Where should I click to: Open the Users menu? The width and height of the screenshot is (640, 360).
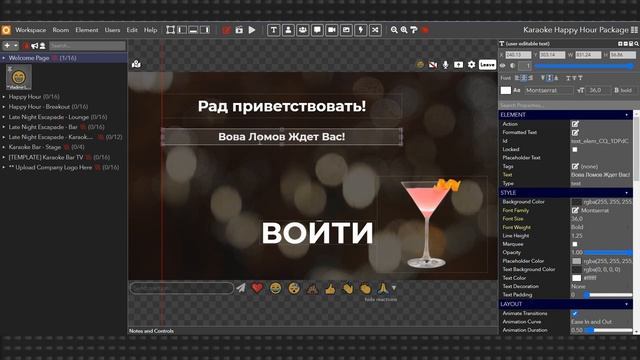(x=112, y=30)
